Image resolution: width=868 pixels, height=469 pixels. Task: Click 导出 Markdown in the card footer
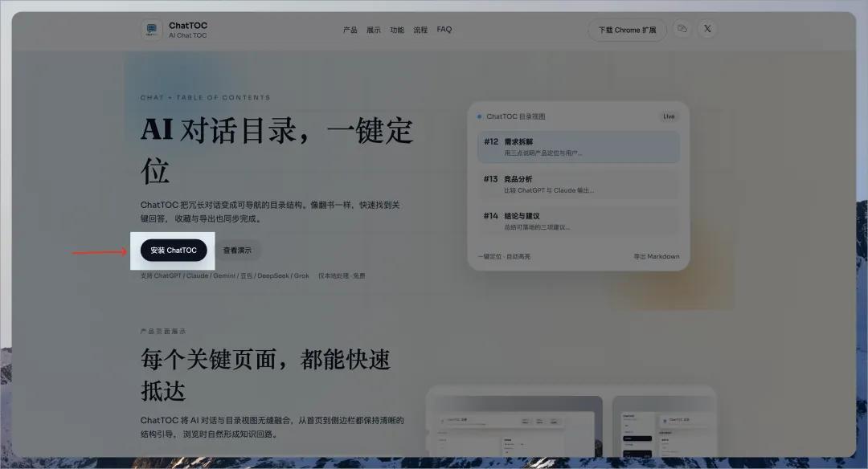click(657, 257)
